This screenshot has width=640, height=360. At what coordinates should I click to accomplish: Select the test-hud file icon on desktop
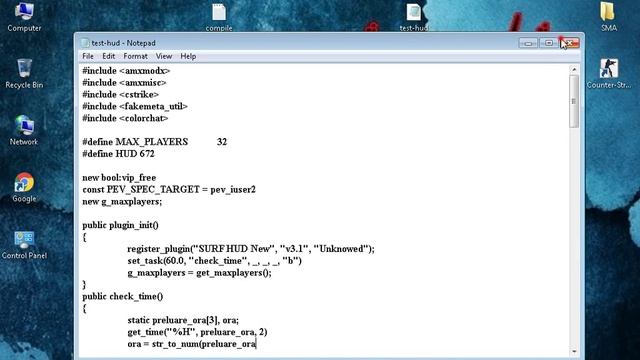point(413,17)
